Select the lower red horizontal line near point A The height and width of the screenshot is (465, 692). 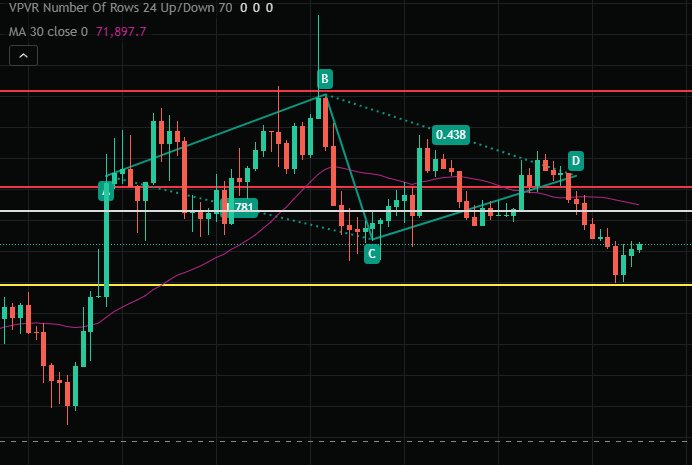(346, 188)
